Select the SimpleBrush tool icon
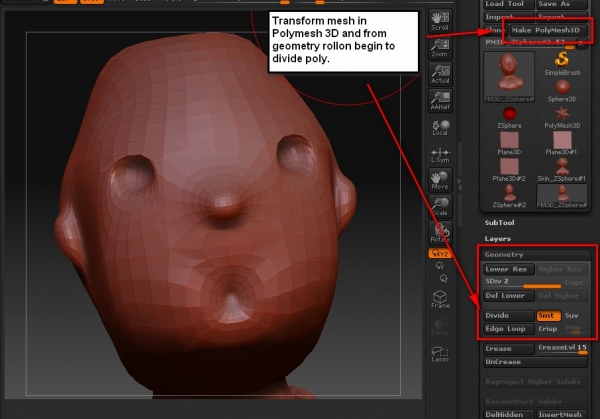Viewport: 600px width, 419px height. coord(562,64)
